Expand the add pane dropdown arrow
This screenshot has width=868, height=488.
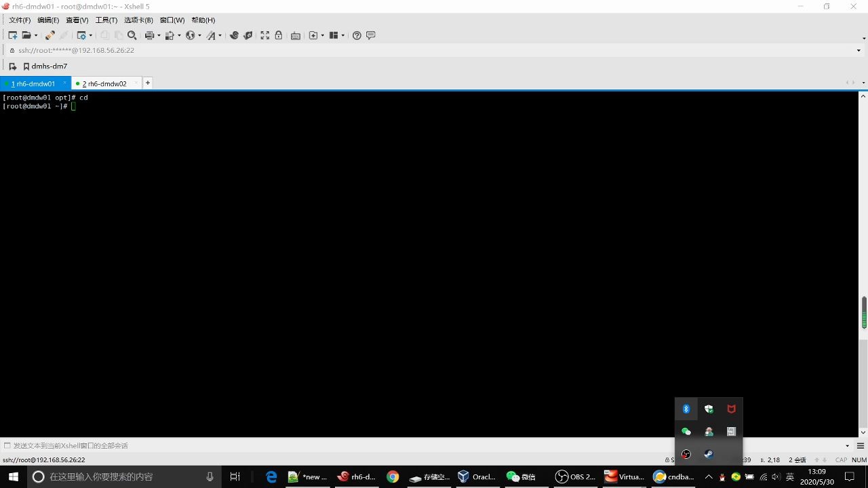[x=323, y=35]
